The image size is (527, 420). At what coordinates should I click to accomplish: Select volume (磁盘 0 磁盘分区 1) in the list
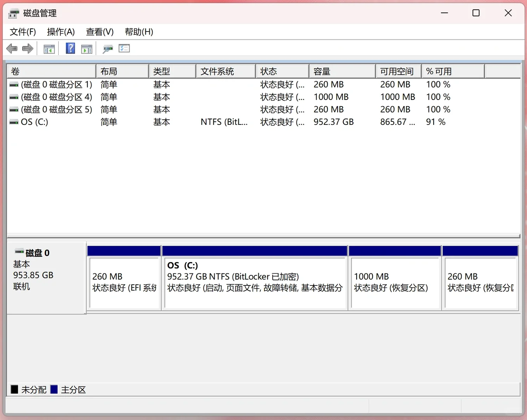(56, 85)
